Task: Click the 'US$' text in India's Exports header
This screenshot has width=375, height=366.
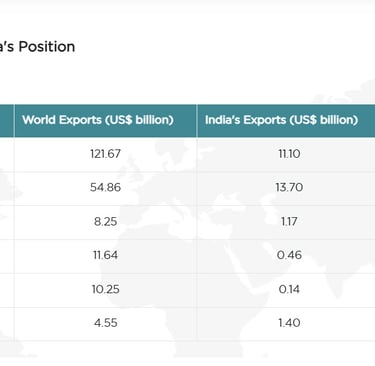Action: pos(303,120)
